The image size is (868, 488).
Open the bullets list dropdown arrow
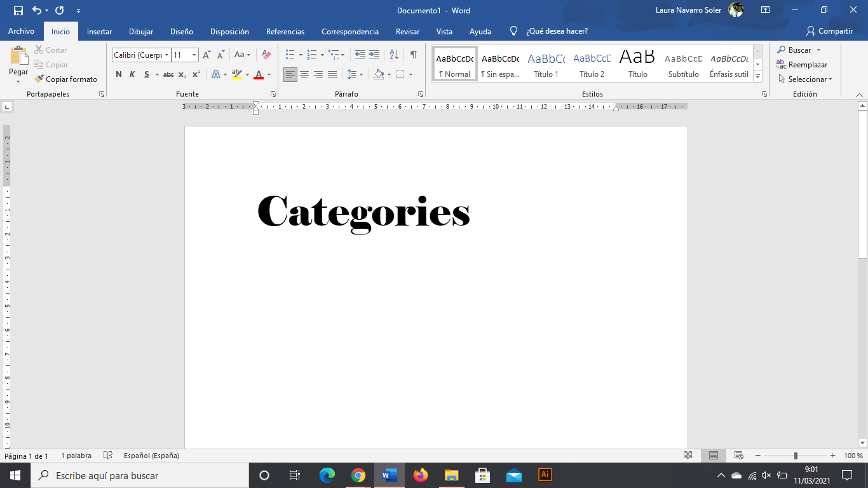tap(301, 55)
